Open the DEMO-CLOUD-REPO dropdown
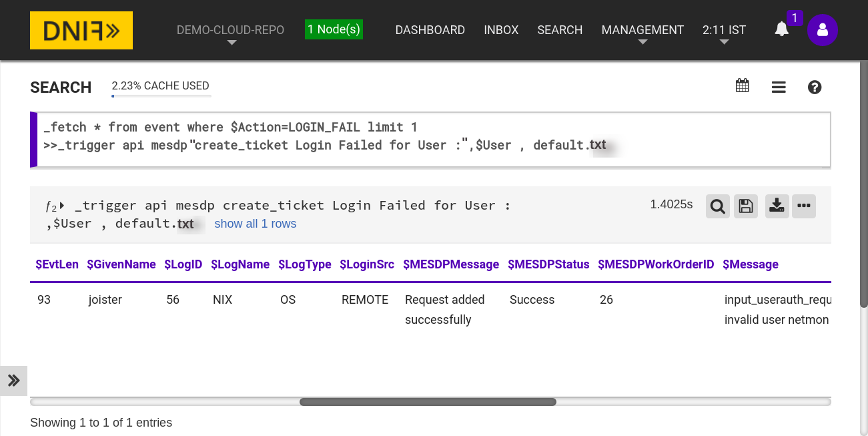 [231, 35]
